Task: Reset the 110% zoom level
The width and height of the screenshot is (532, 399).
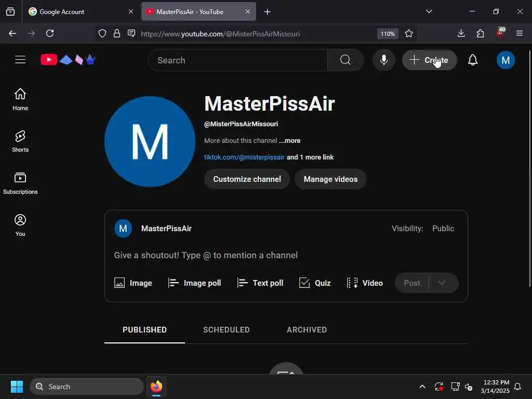Action: pyautogui.click(x=388, y=34)
